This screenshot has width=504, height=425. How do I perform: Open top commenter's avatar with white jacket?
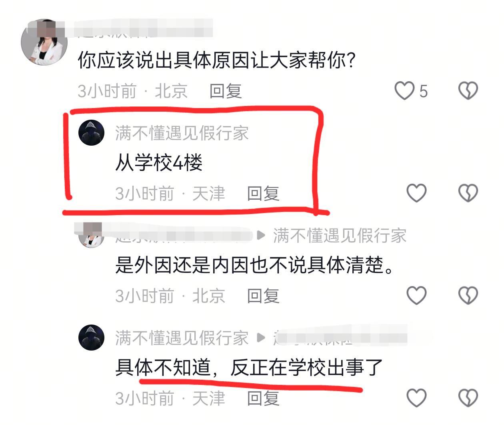tap(44, 42)
